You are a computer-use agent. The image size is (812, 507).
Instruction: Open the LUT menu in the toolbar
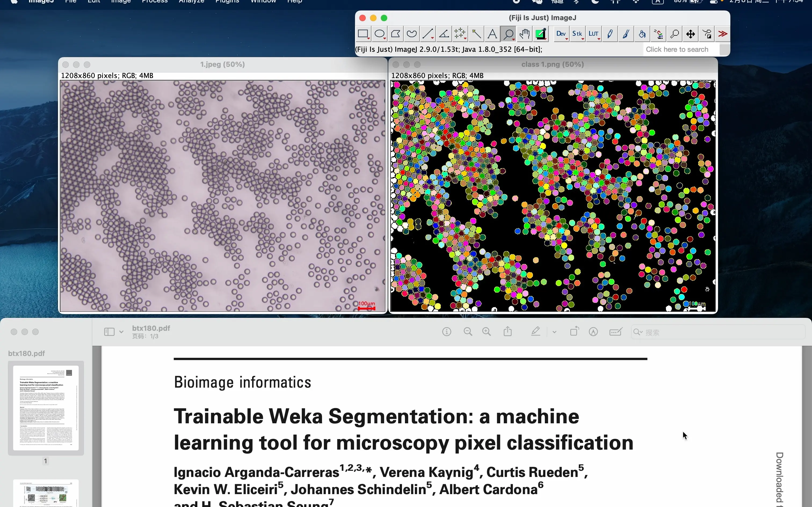[594, 34]
